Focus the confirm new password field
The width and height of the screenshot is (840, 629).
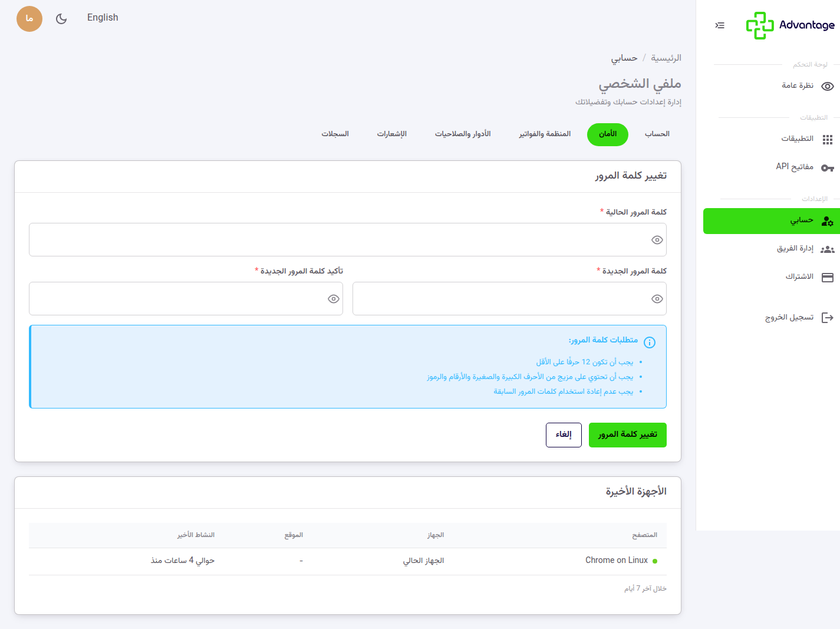186,299
